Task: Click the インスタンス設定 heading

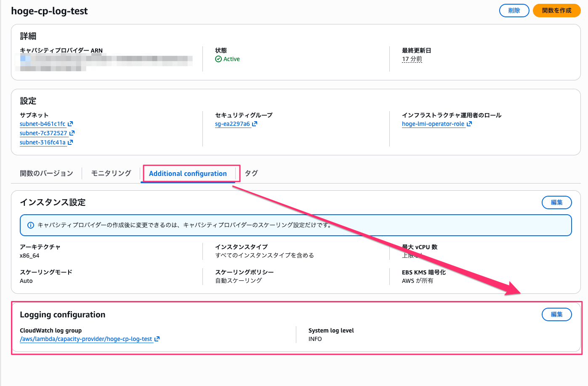Action: click(53, 202)
